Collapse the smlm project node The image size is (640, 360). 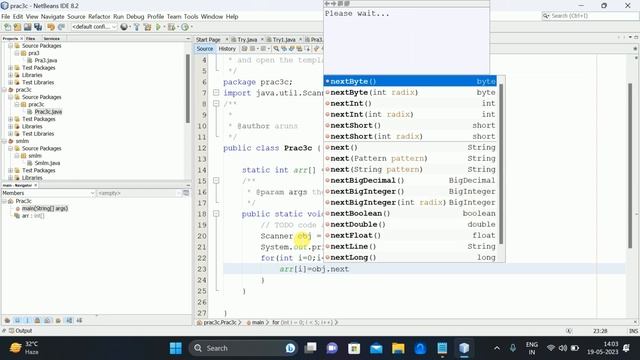click(4, 141)
